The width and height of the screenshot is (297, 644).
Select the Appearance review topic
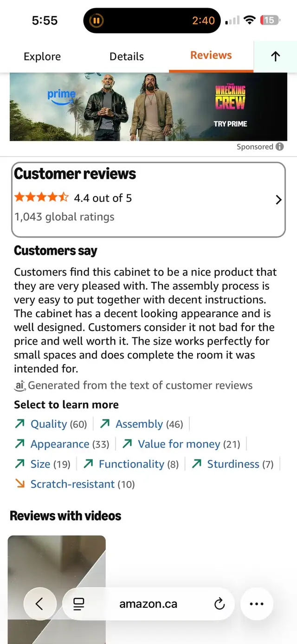[59, 444]
